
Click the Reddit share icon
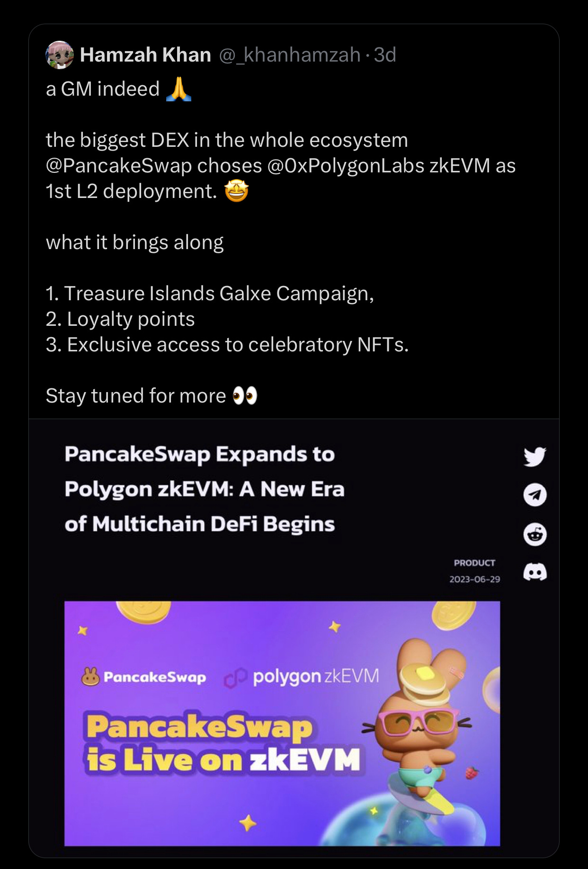click(x=535, y=535)
